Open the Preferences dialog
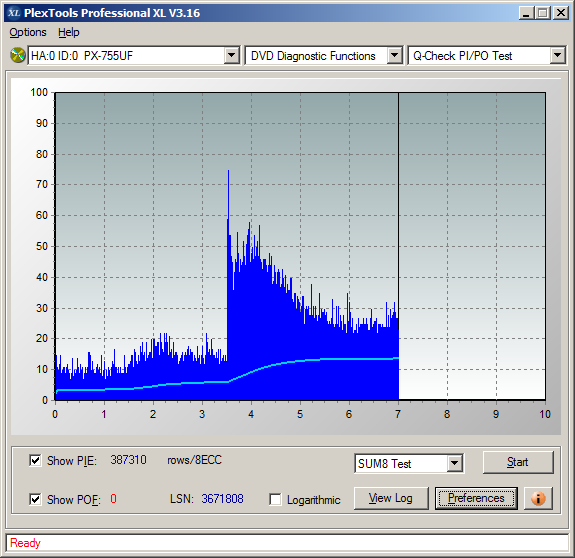This screenshot has width=575, height=558. point(476,498)
